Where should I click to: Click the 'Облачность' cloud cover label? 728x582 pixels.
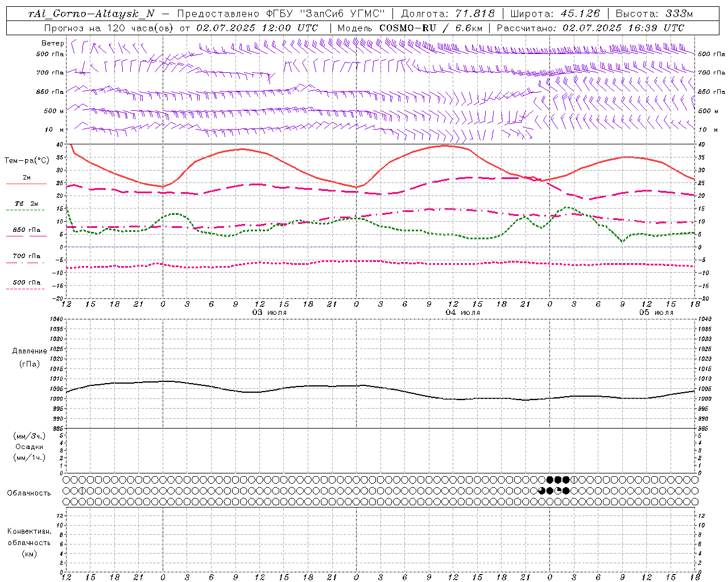[29, 493]
